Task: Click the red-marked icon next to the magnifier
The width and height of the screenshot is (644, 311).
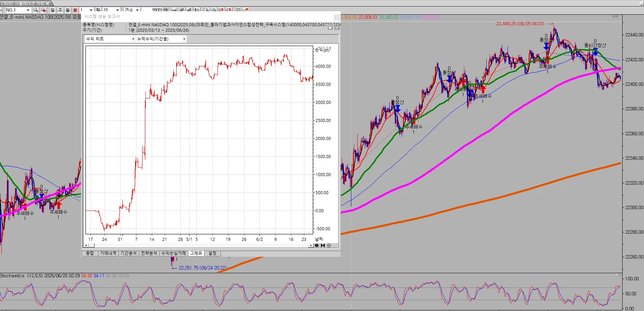Action: click(44, 10)
